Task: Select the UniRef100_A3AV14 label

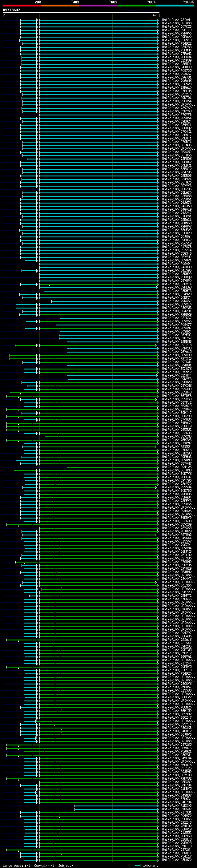Action: [x=177, y=284]
